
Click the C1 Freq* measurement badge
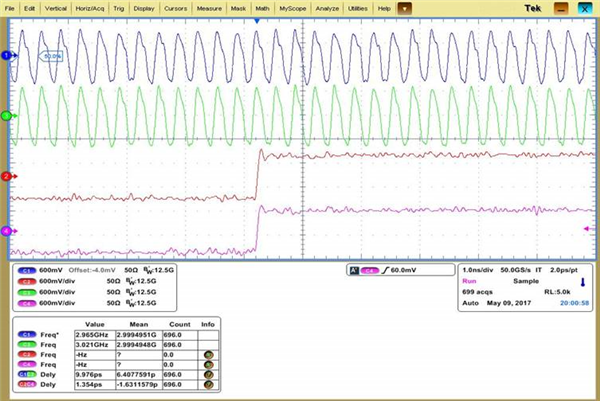[27, 335]
